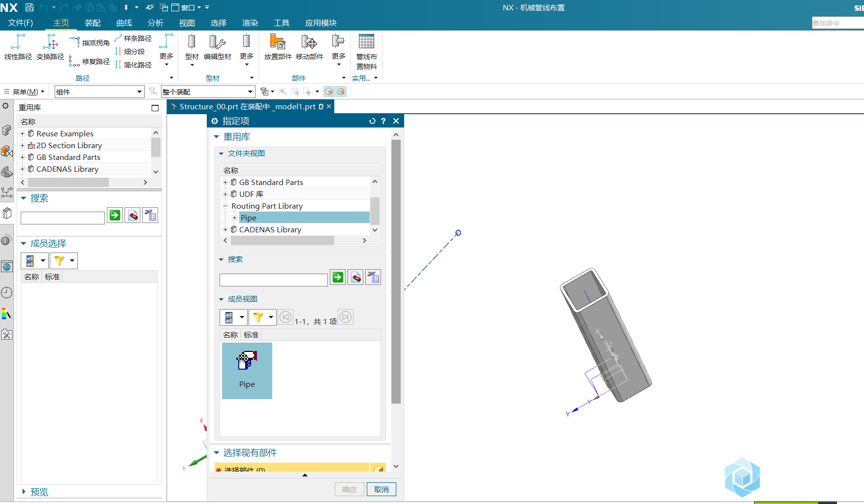864x504 pixels.
Task: Choose the 修复路径 repair path tool
Action: (x=90, y=61)
